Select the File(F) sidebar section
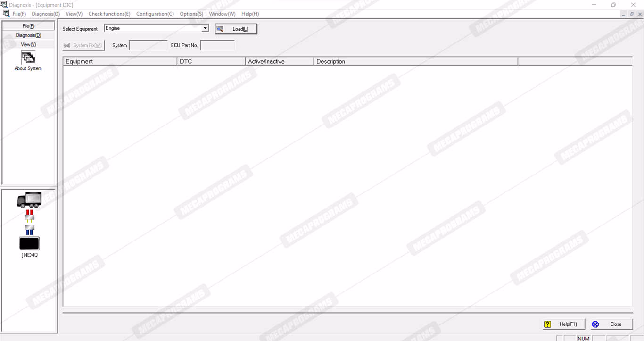Image resolution: width=644 pixels, height=341 pixels. click(x=28, y=26)
